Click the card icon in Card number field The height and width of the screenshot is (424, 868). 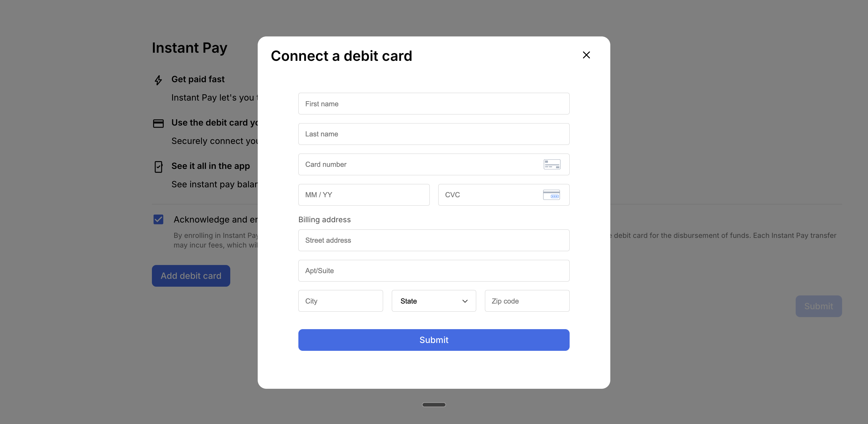click(x=552, y=164)
